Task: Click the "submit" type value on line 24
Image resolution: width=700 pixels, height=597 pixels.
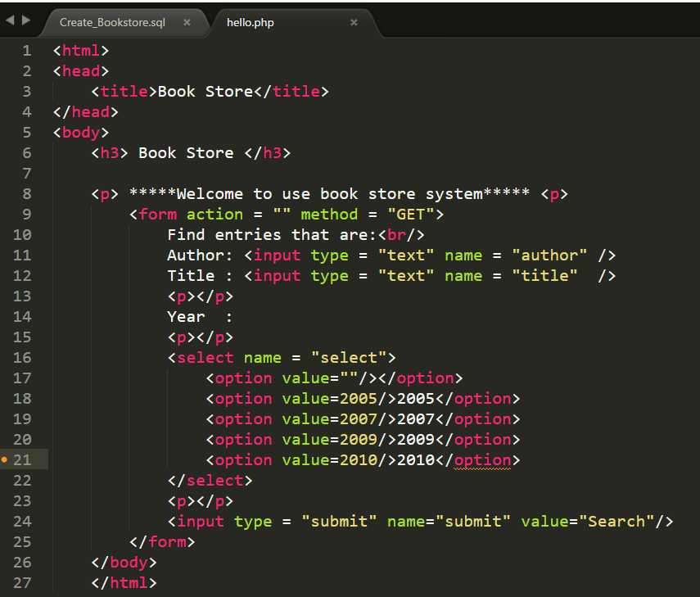Action: coord(339,522)
